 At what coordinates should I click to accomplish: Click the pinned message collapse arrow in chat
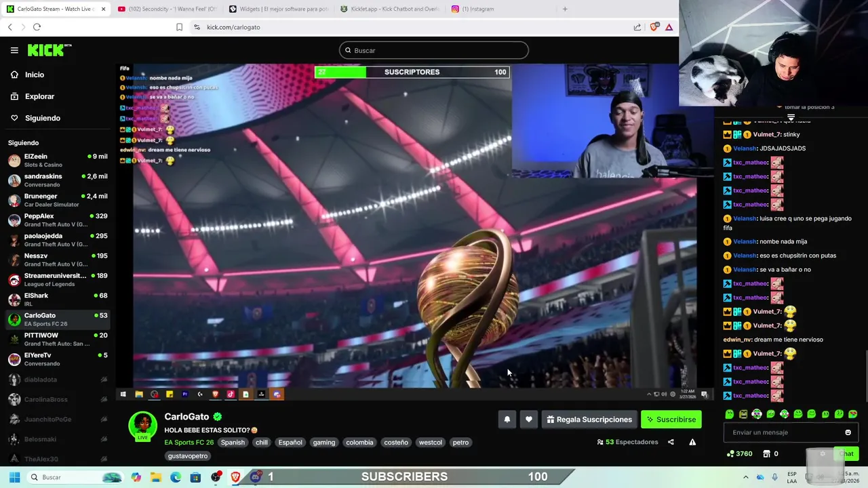791,118
